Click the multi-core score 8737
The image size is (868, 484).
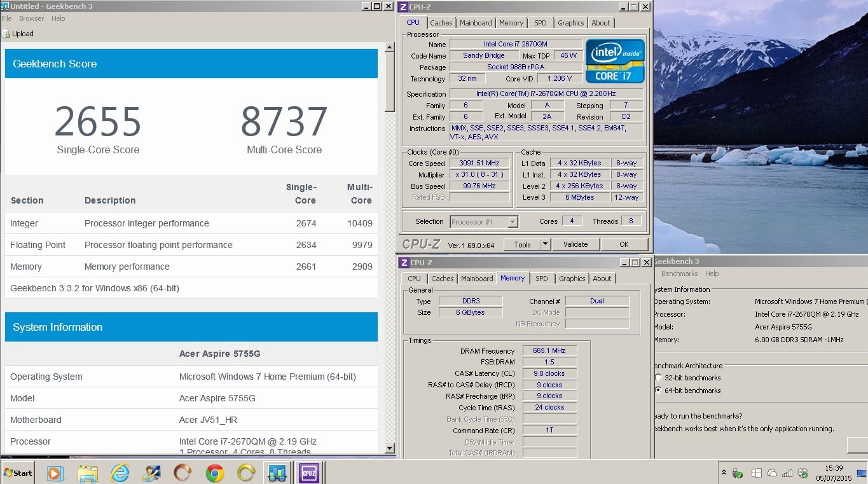click(x=284, y=121)
